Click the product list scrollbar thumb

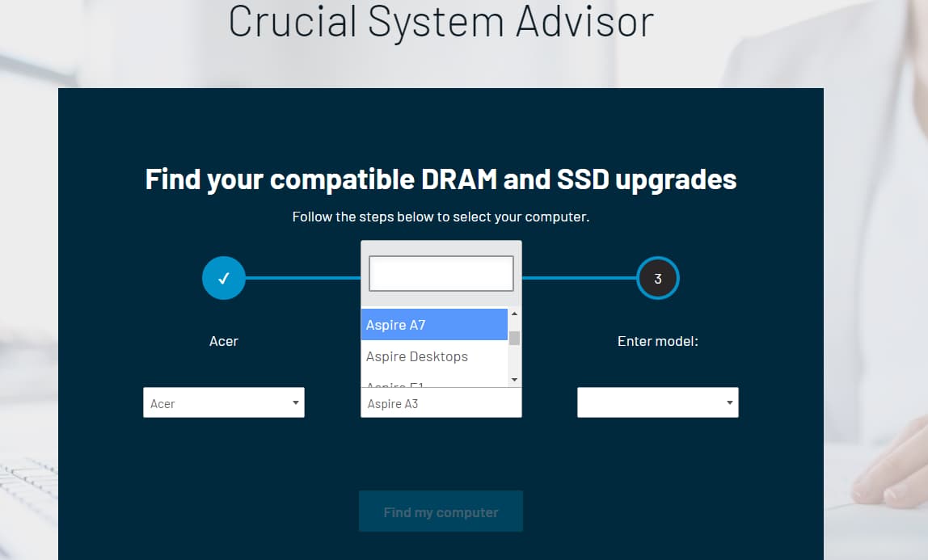tap(514, 338)
